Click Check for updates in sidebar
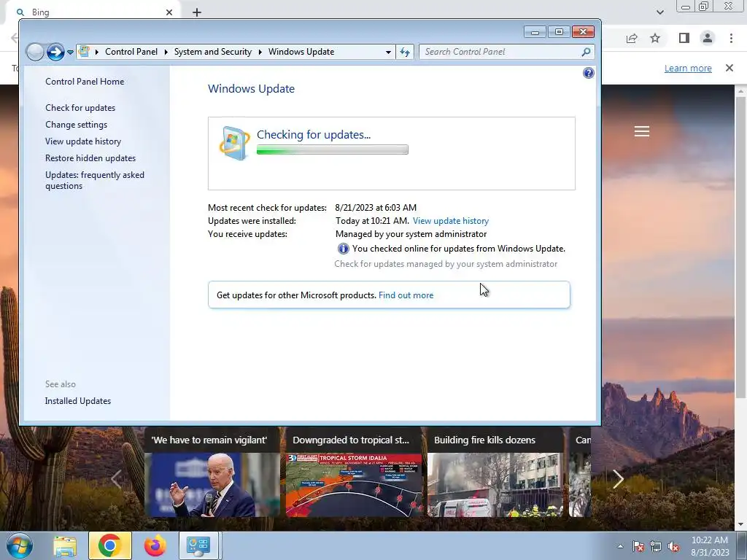Viewport: 747px width, 560px height. [80, 108]
